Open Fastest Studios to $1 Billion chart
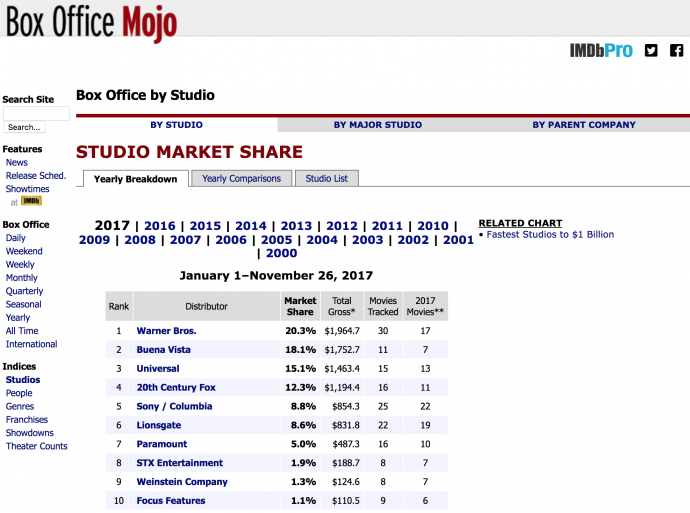This screenshot has height=513, width=690. 550,235
